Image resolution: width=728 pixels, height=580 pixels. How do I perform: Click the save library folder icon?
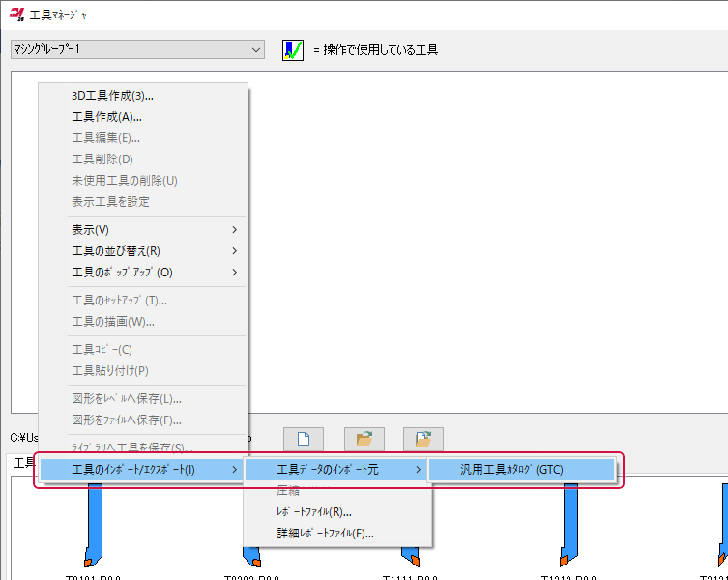[422, 438]
